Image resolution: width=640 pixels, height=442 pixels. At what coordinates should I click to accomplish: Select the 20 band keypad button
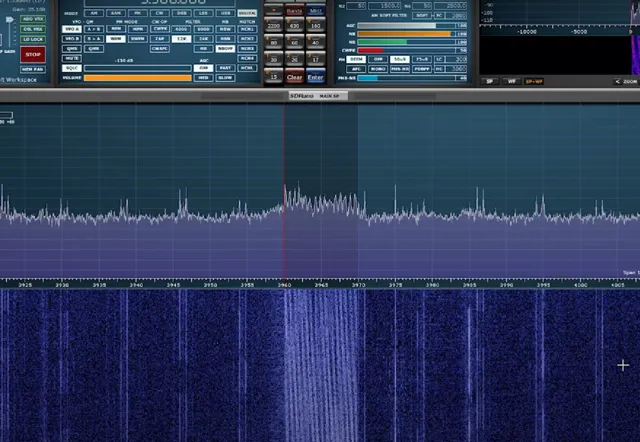294,60
